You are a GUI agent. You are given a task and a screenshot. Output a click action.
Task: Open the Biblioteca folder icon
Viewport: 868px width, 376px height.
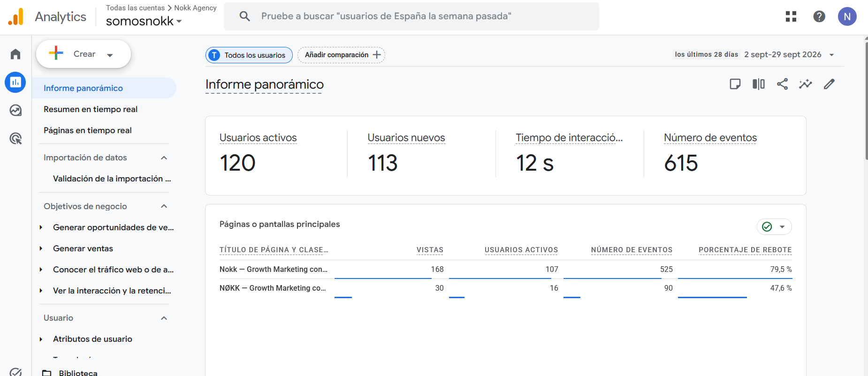pyautogui.click(x=46, y=373)
